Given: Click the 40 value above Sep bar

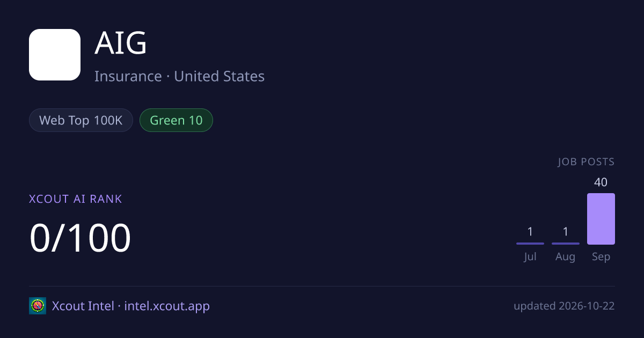Looking at the screenshot, I should coord(601,182).
